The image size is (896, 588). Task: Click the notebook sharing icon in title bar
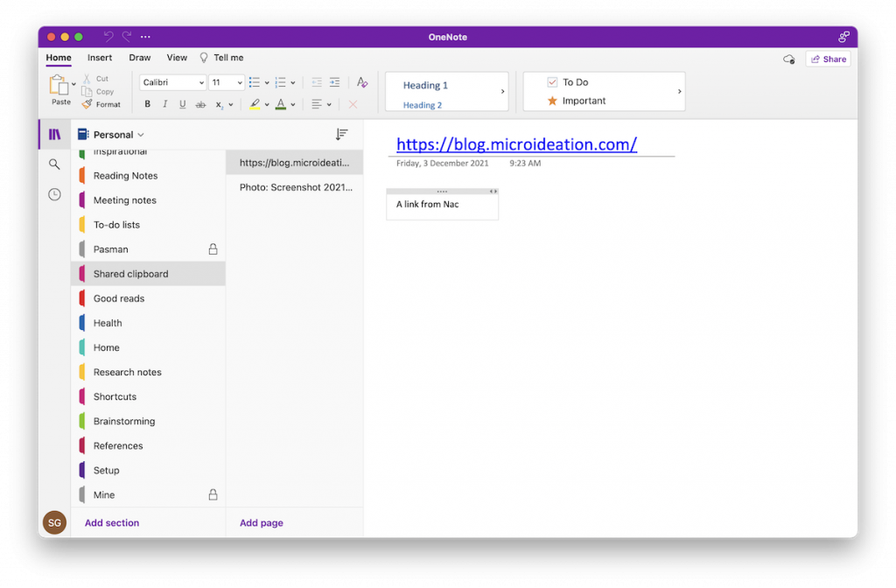(x=843, y=37)
